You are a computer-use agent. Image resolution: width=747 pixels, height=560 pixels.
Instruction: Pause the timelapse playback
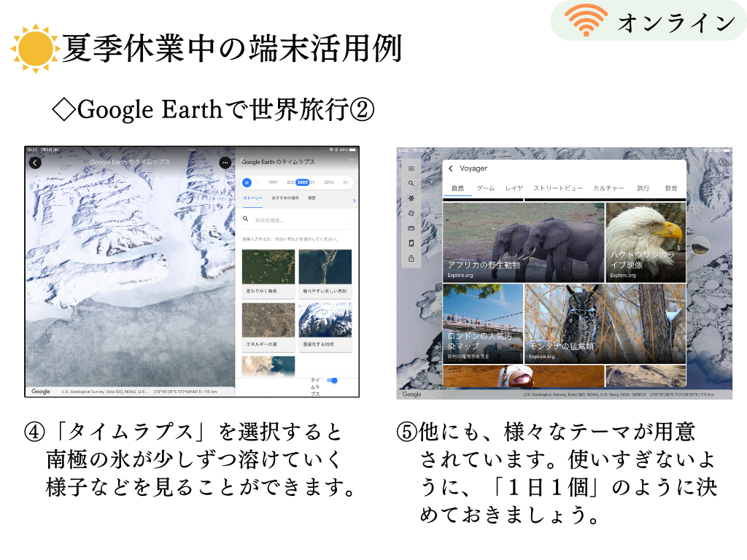(x=247, y=182)
